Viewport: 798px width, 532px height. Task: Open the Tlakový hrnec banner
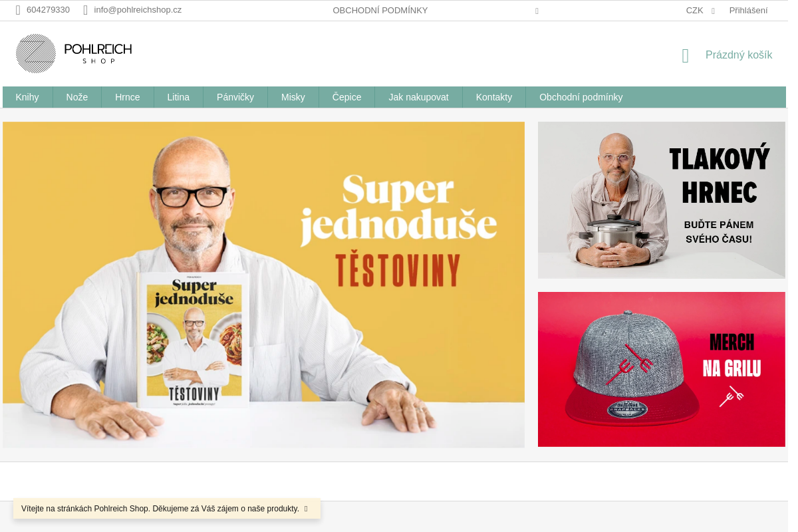[662, 200]
